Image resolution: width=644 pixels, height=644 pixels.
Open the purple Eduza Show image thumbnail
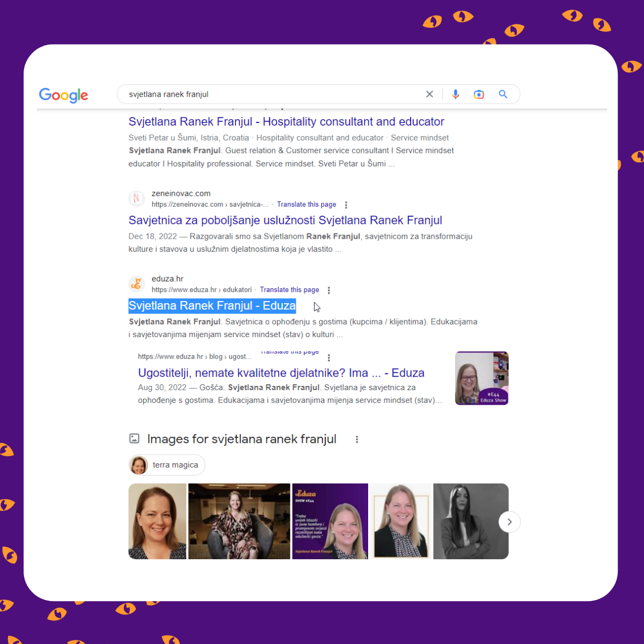[x=330, y=521]
